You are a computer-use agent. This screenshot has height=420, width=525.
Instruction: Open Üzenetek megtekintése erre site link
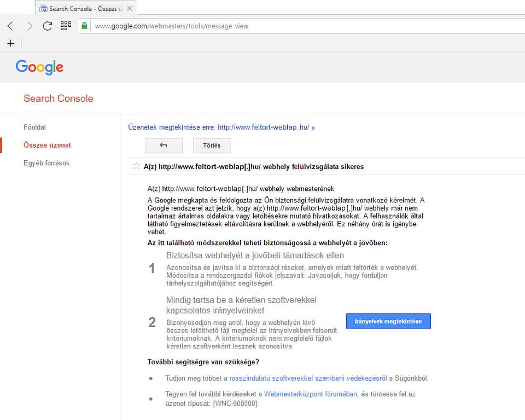click(x=221, y=127)
